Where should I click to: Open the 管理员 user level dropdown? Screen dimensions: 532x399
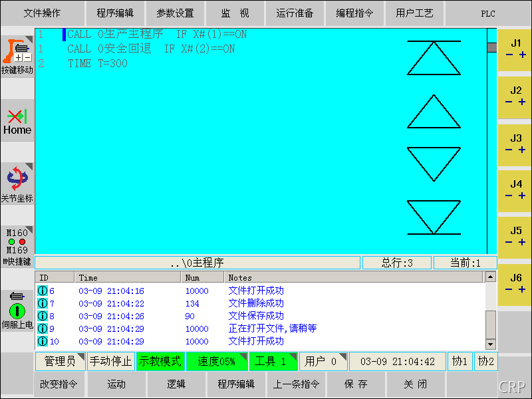[60, 361]
